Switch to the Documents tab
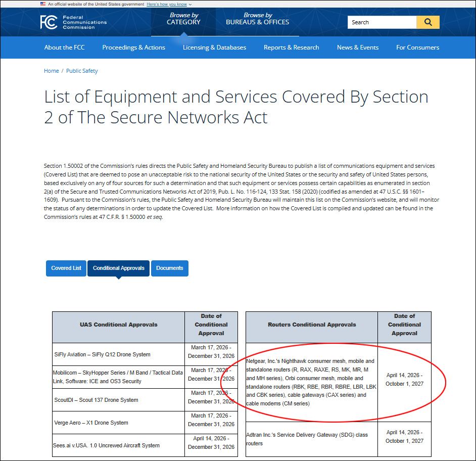This screenshot has height=461, width=476. coord(169,268)
